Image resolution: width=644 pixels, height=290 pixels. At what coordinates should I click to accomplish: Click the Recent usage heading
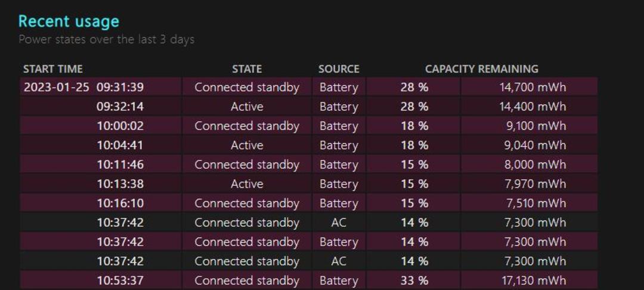(x=69, y=21)
